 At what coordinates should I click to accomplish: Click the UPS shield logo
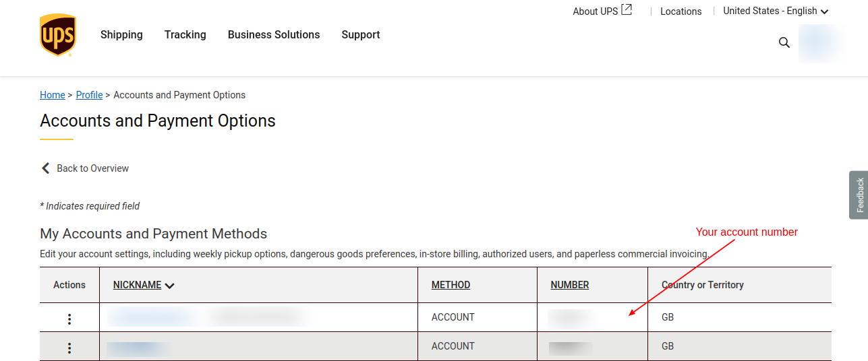pyautogui.click(x=57, y=35)
